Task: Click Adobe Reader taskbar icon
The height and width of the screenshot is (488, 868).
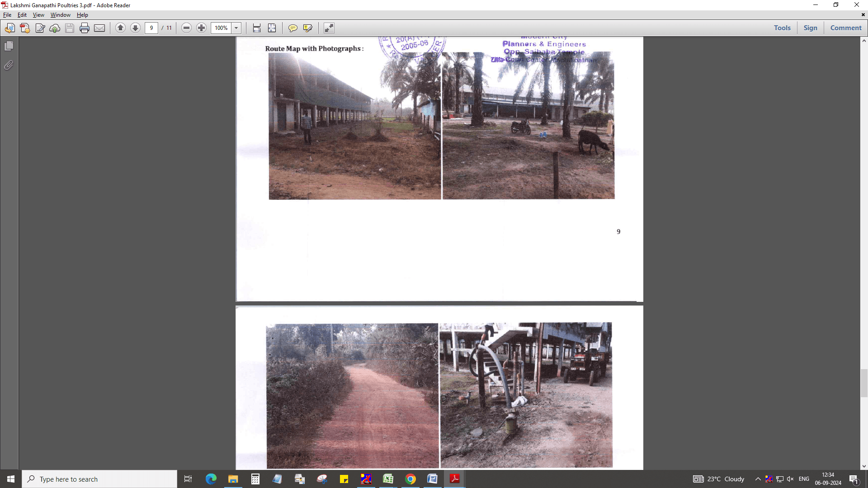Action: 454,479
